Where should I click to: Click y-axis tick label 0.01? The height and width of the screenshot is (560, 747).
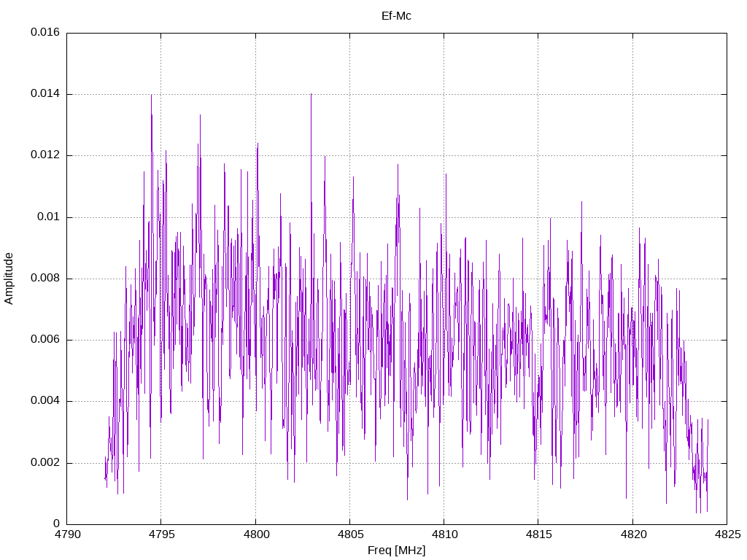click(x=49, y=217)
